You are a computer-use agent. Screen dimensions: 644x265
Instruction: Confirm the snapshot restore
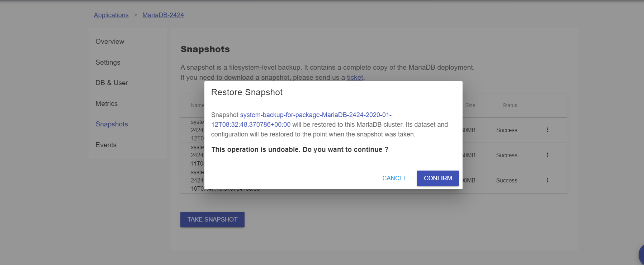[438, 178]
